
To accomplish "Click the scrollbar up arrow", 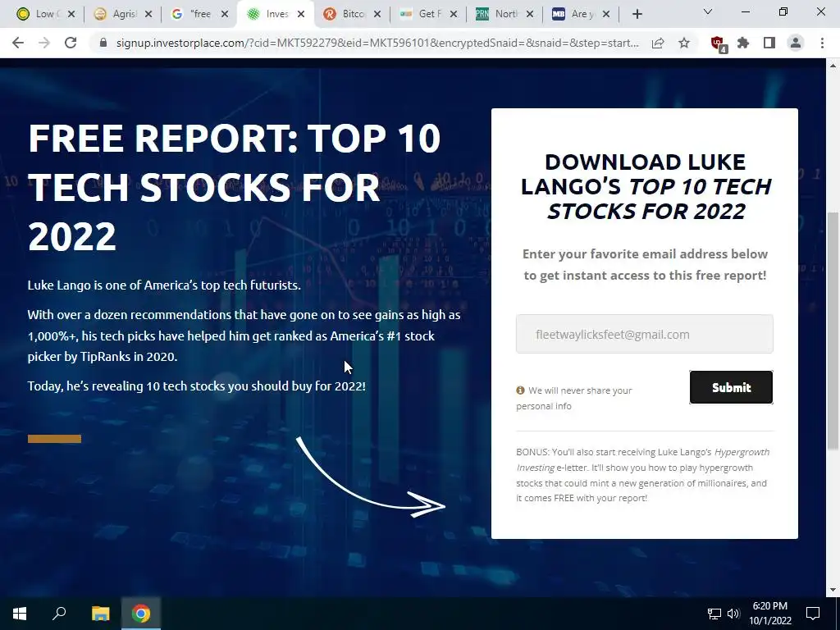I will pos(833,66).
